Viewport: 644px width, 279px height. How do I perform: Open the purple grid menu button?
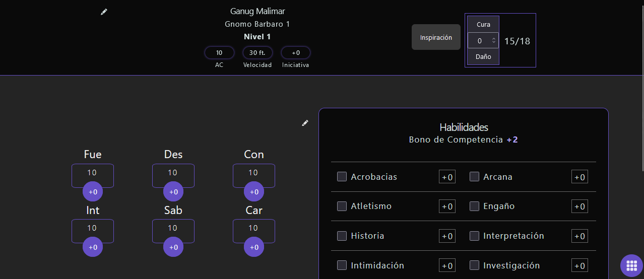[x=631, y=266]
